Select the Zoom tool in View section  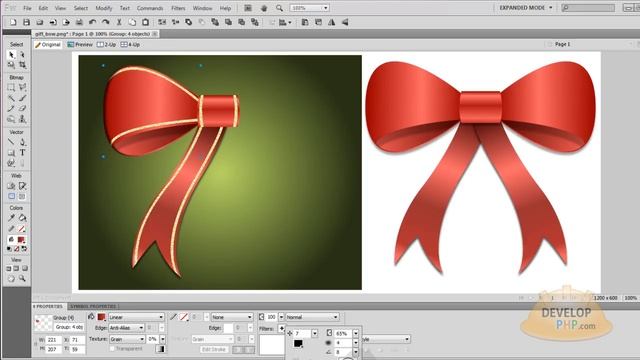coord(22,279)
